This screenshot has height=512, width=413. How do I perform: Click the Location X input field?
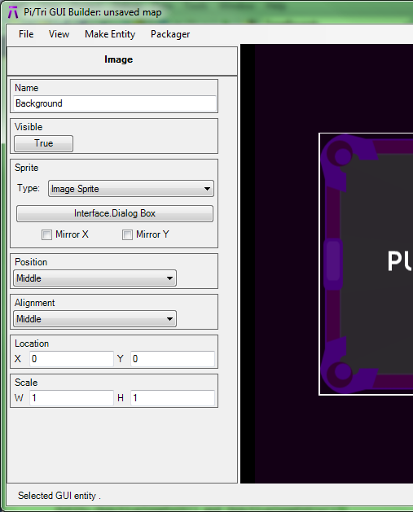point(72,359)
